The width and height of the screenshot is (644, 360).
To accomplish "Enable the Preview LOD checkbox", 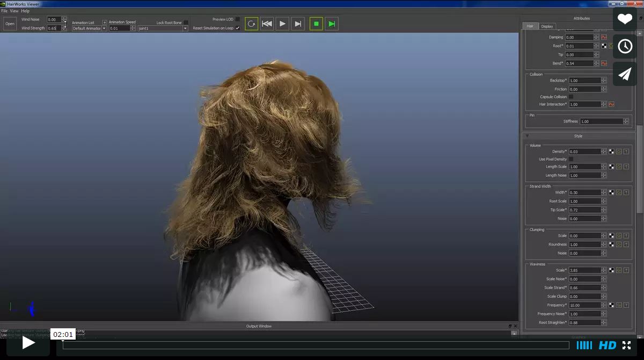I will (238, 19).
